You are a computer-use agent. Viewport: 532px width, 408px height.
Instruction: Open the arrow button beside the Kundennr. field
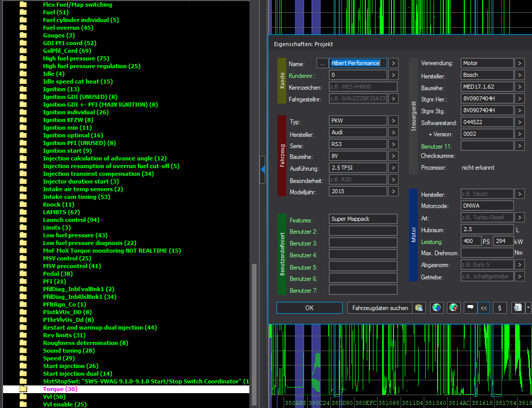point(393,75)
